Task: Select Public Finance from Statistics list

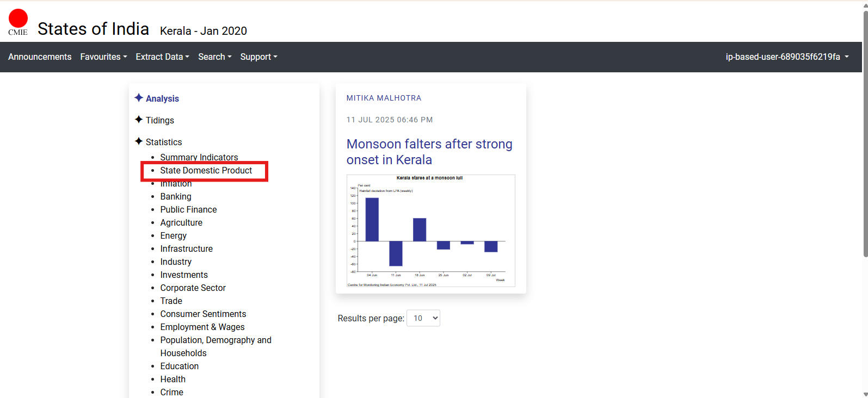Action: [188, 209]
